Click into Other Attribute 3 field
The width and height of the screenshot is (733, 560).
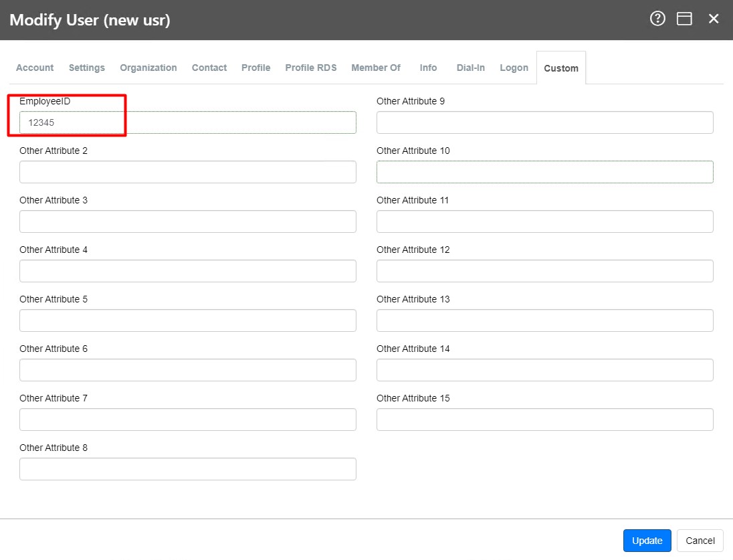(x=187, y=221)
